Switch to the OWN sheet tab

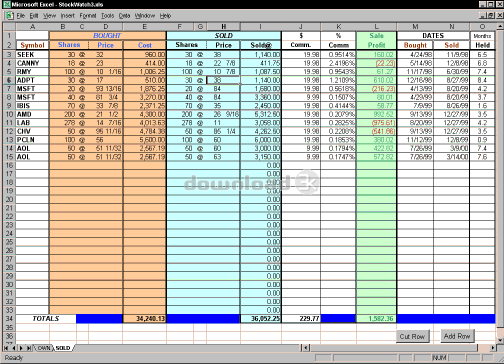pyautogui.click(x=44, y=348)
